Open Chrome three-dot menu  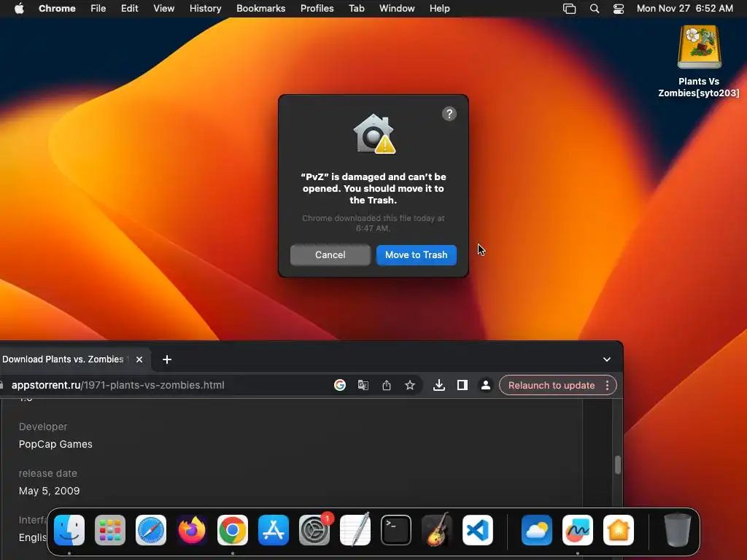[x=607, y=385]
